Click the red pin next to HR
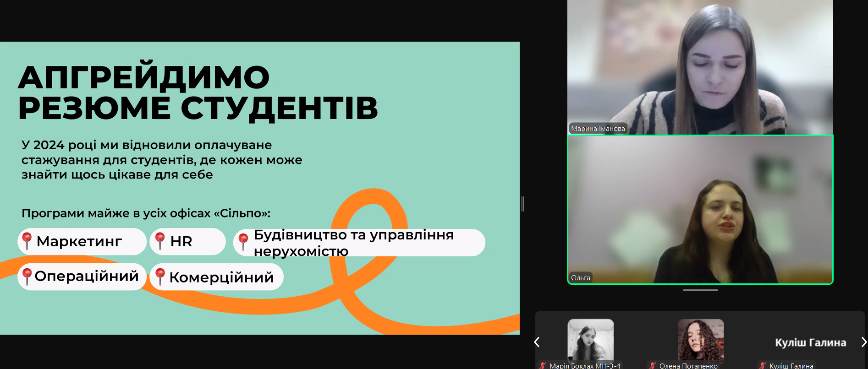Image resolution: width=868 pixels, height=369 pixels. pyautogui.click(x=159, y=240)
